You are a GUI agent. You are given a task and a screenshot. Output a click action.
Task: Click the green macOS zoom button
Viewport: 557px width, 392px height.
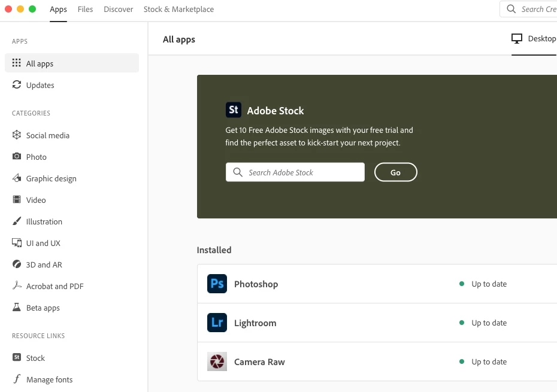click(32, 9)
